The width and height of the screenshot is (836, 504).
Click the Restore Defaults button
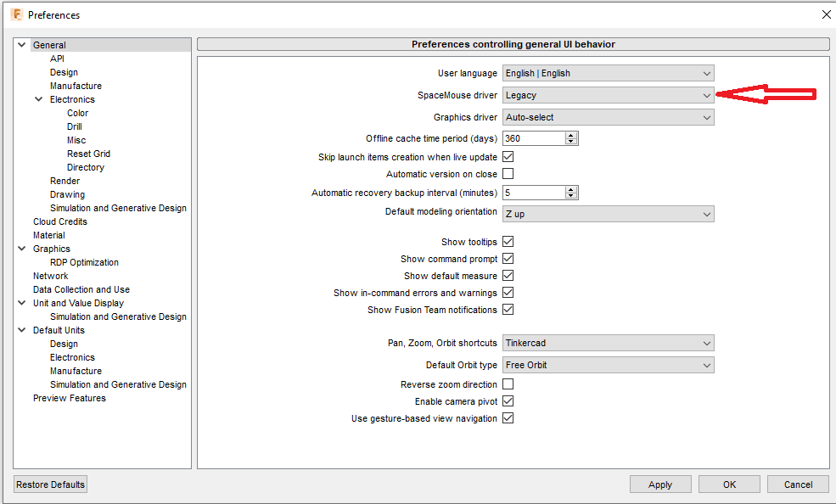click(x=51, y=484)
